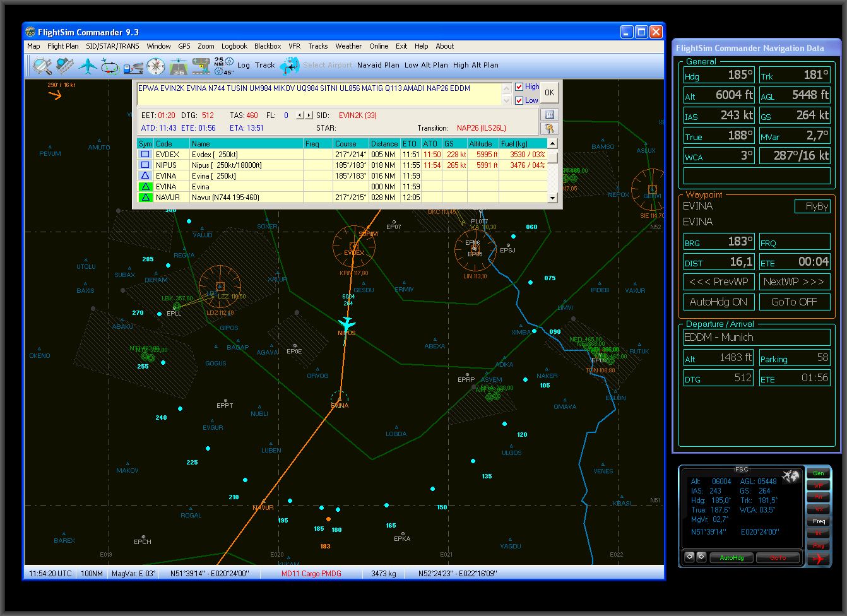The image size is (847, 616).
Task: Uncheck the High airways checkbox
Action: 519,87
